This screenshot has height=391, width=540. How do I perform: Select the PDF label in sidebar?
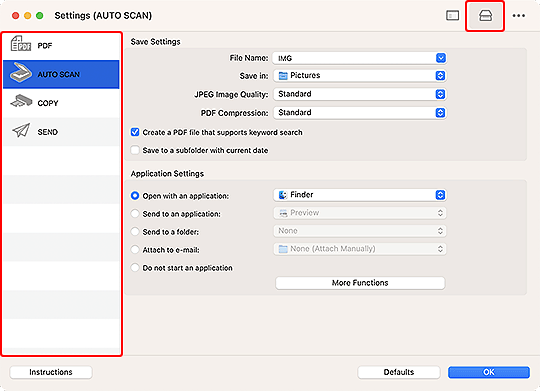pos(45,45)
